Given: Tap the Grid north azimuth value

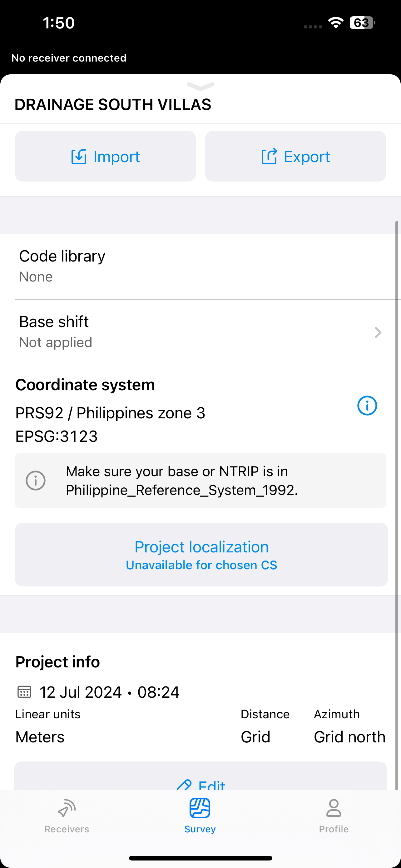Looking at the screenshot, I should pyautogui.click(x=349, y=737).
